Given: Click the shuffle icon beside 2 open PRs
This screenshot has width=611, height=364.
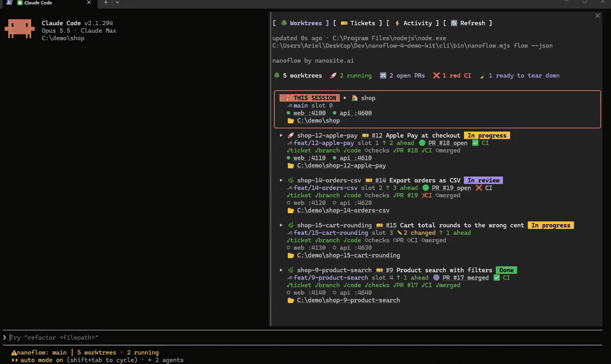Looking at the screenshot, I should click(383, 76).
